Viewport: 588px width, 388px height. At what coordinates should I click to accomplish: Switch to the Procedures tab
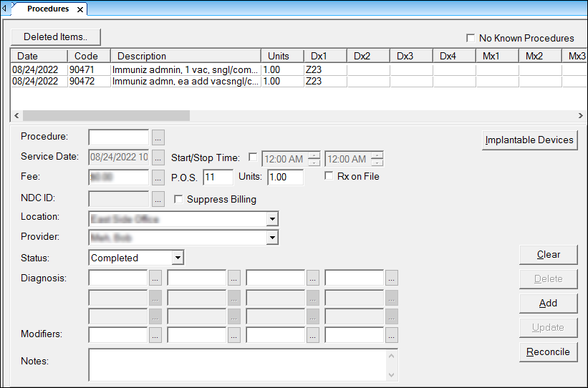pos(48,9)
